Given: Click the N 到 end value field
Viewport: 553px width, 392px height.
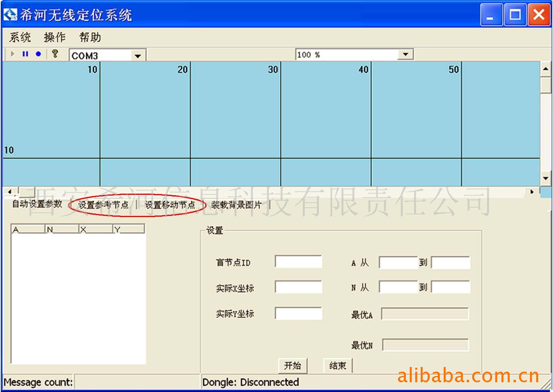Looking at the screenshot, I should pyautogui.click(x=450, y=287).
